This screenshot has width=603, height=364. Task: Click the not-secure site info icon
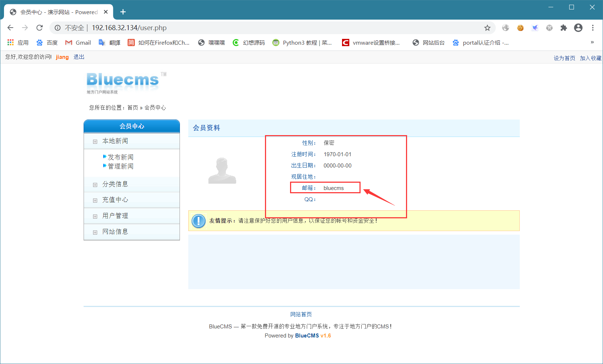[x=57, y=28]
